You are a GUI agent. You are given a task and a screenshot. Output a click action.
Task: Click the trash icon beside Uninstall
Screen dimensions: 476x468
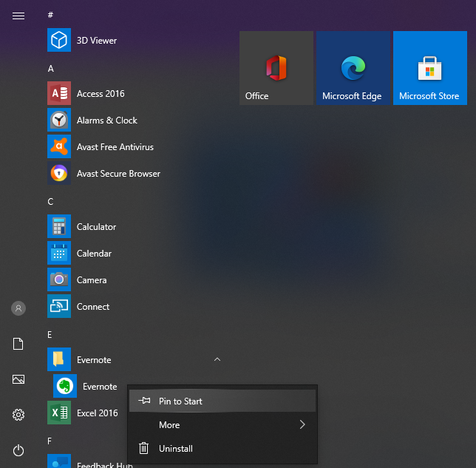click(143, 448)
